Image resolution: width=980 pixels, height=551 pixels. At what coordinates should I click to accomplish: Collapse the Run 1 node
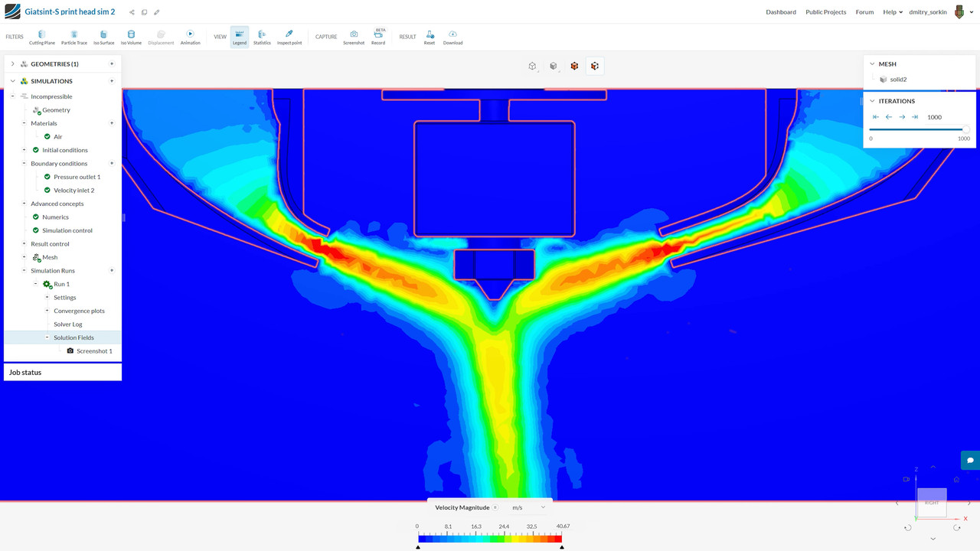pyautogui.click(x=35, y=284)
